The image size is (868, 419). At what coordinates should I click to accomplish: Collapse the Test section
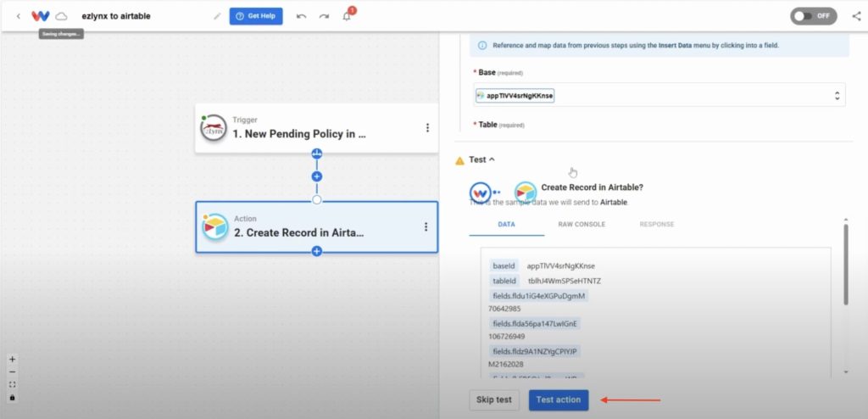(x=481, y=159)
